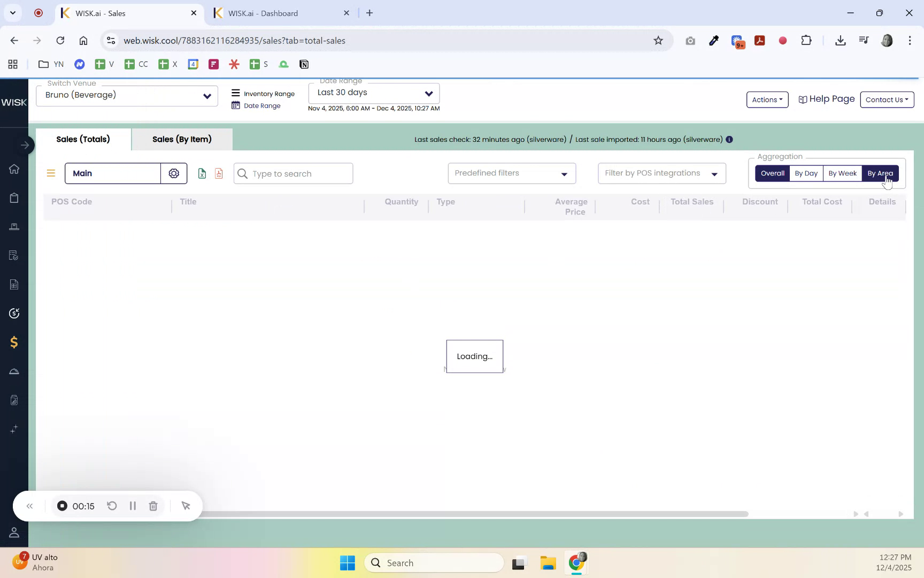This screenshot has width=924, height=578.
Task: Switch to the Sales (By Item) tab
Action: [x=182, y=139]
